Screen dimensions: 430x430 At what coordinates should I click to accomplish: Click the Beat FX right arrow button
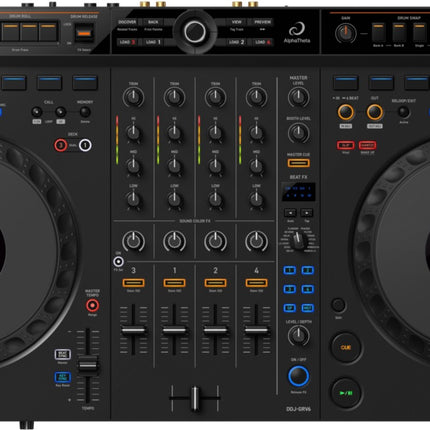(x=307, y=213)
